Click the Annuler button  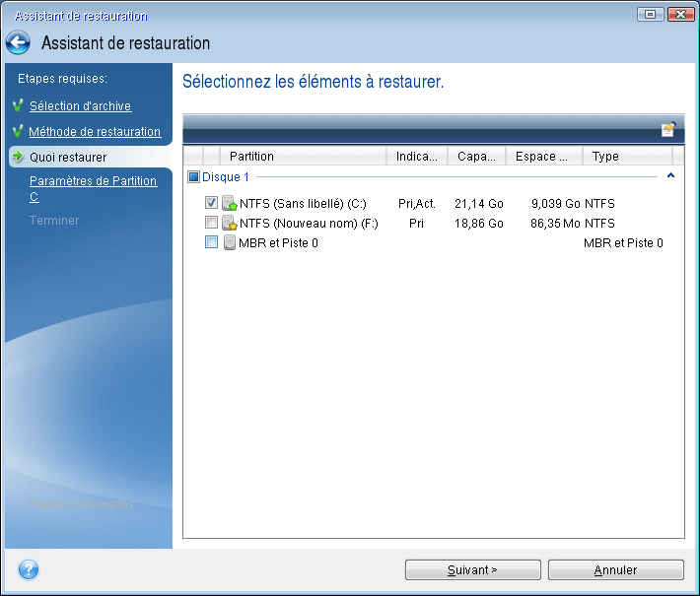615,569
